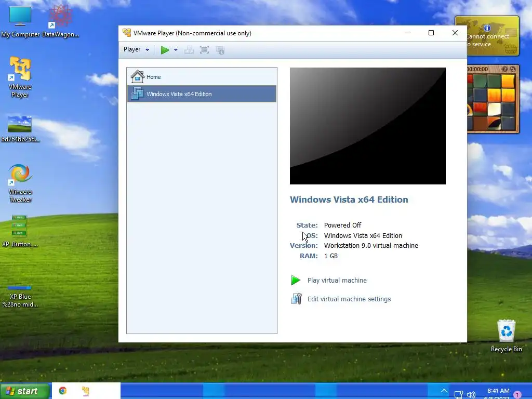Open the Player menu dropdown
The image size is (532, 399).
pos(136,49)
